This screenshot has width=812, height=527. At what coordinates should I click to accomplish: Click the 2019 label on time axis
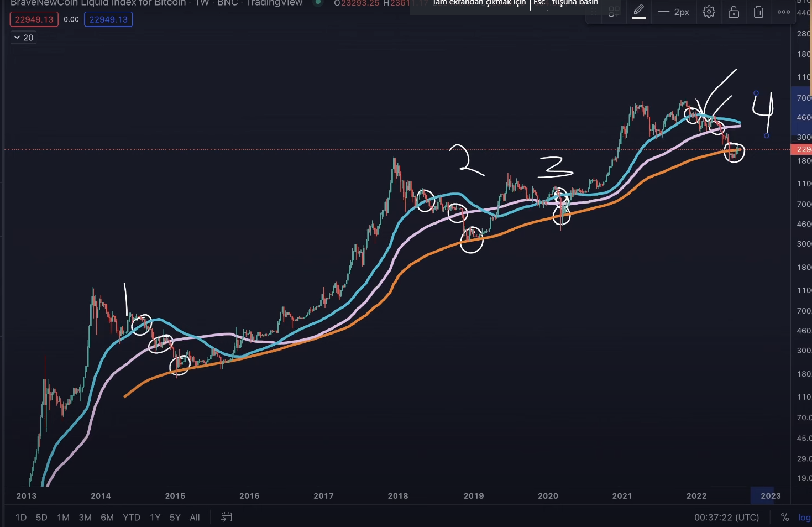click(x=474, y=496)
